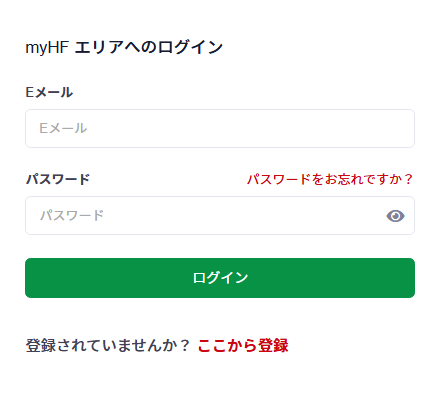The image size is (437, 397).
Task: Select the パスワード placeholder text in field
Action: pyautogui.click(x=72, y=215)
